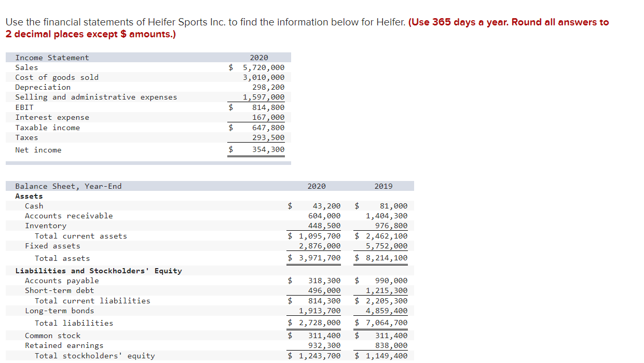Click the fixed assets 2020 value 2,876,000
Viewport: 644px width, 363px height.
point(320,246)
